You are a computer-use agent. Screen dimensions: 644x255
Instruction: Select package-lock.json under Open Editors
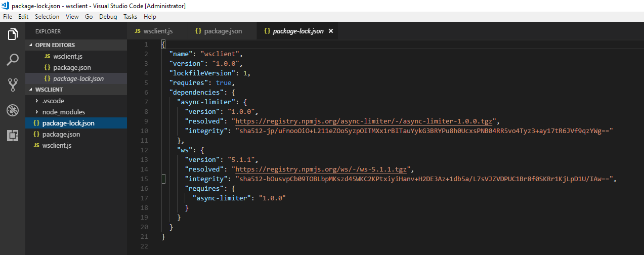pos(76,78)
